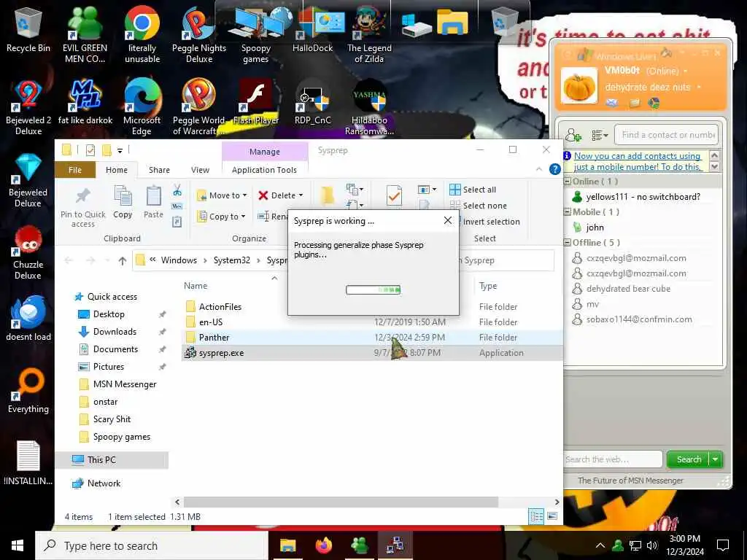The height and width of the screenshot is (560, 747).
Task: Switch to large icons view toggle
Action: [552, 516]
